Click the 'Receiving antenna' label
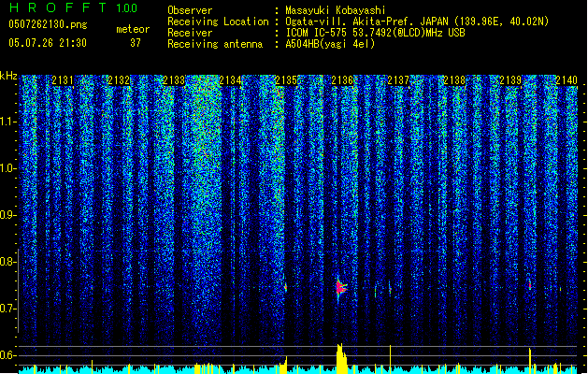The image size is (588, 374). click(x=215, y=44)
